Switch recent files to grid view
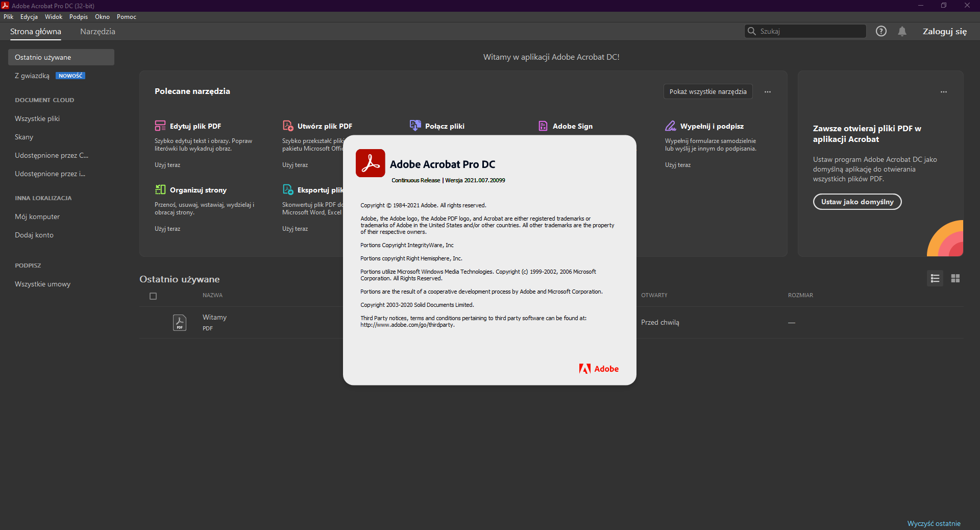The height and width of the screenshot is (530, 980). point(955,278)
